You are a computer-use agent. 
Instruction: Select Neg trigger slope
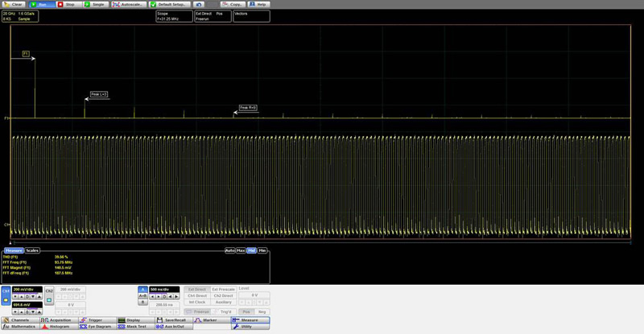click(262, 311)
